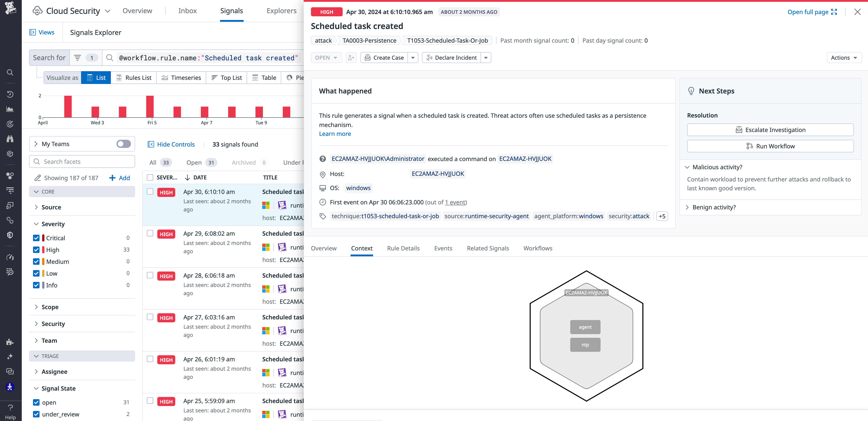Screen dimensions: 868x421
Task: Open the Actions dropdown
Action: pyautogui.click(x=844, y=57)
